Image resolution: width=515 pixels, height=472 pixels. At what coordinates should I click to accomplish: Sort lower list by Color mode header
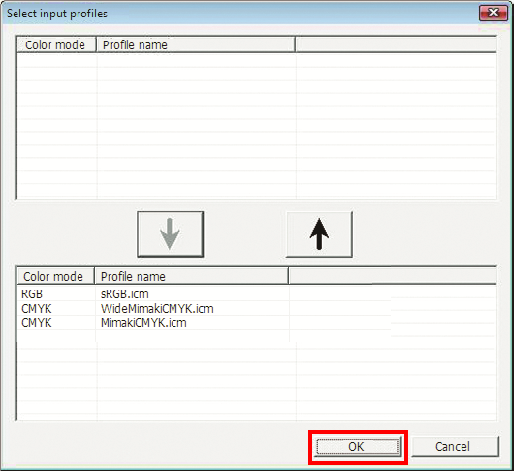(x=55, y=276)
